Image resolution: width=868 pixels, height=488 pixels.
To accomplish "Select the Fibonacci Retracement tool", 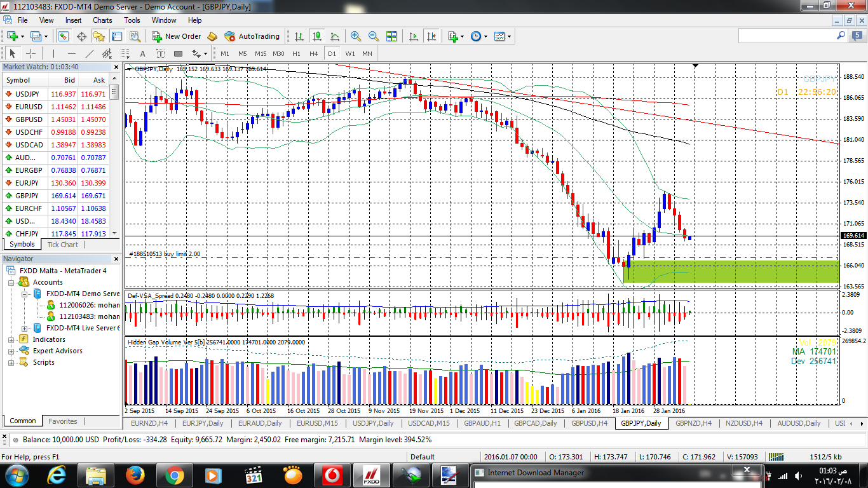I will tap(125, 53).
